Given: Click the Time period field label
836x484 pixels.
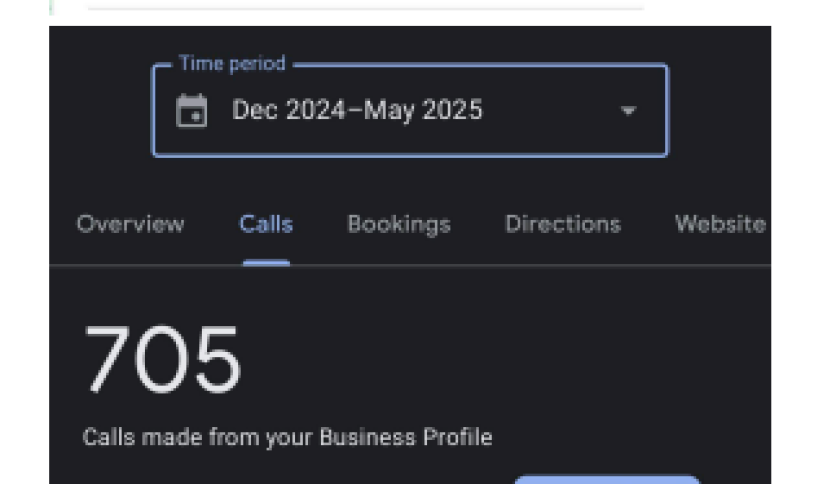Looking at the screenshot, I should point(232,63).
